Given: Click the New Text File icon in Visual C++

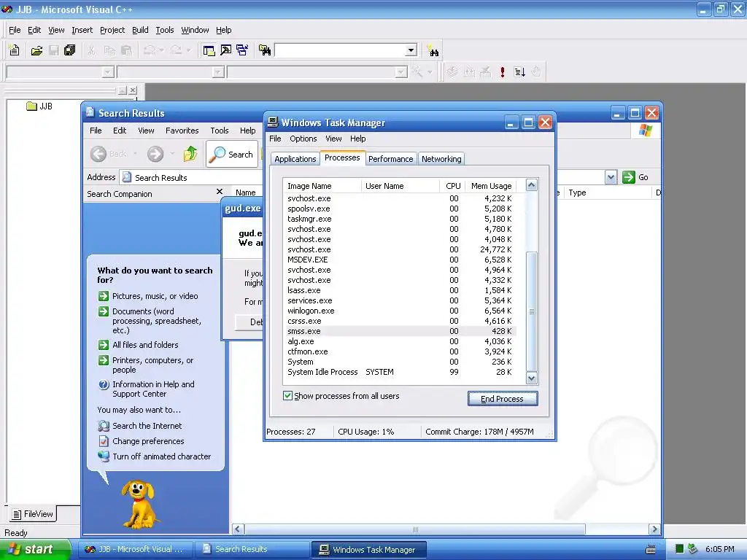Looking at the screenshot, I should (x=15, y=50).
